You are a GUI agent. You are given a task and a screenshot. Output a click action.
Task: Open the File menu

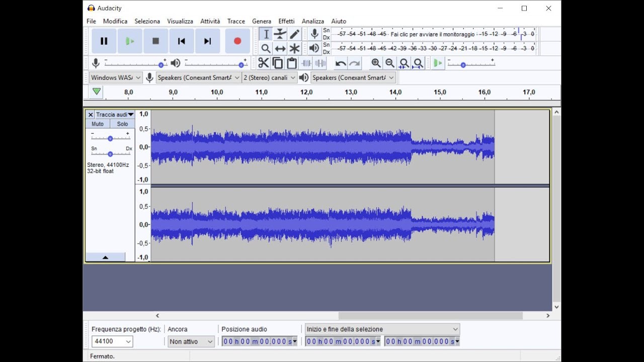pyautogui.click(x=91, y=21)
